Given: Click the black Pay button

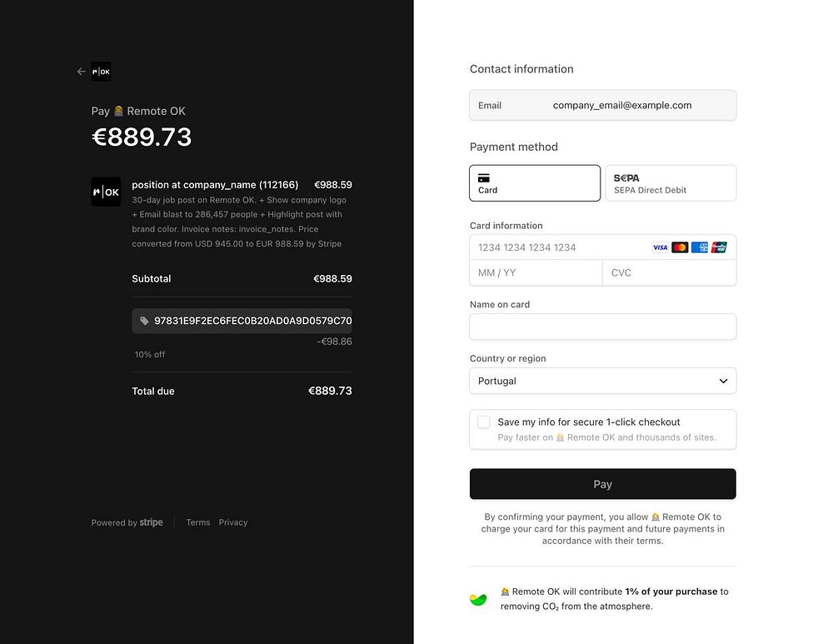Looking at the screenshot, I should tap(602, 484).
